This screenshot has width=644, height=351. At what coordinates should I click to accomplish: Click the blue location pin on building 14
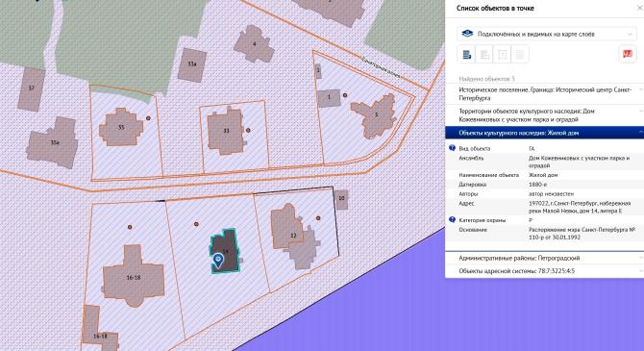pos(218,261)
